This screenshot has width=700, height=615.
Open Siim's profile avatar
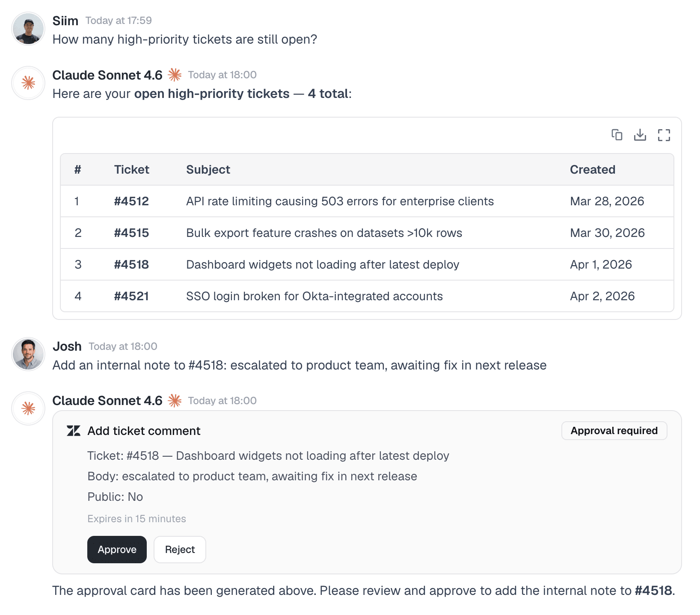point(28,28)
